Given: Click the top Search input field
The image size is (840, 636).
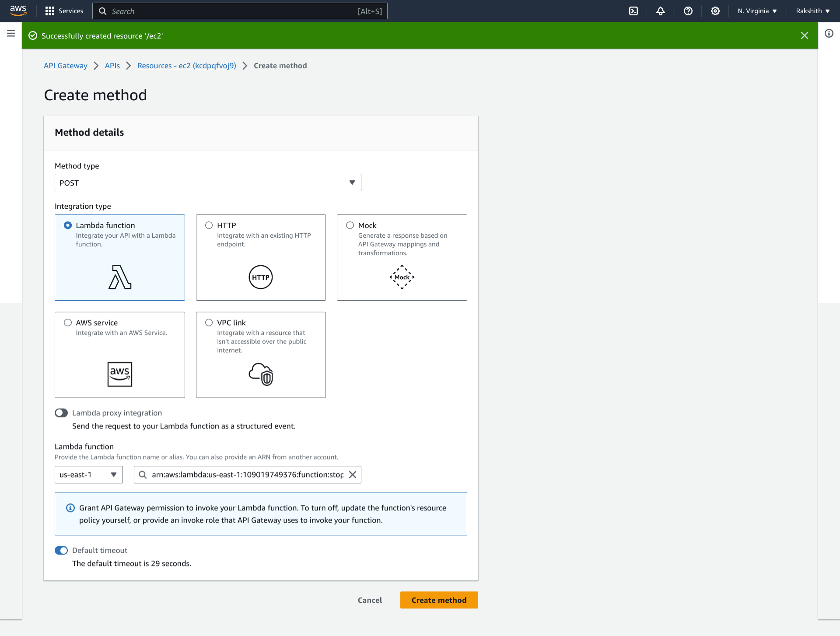Looking at the screenshot, I should coord(240,11).
